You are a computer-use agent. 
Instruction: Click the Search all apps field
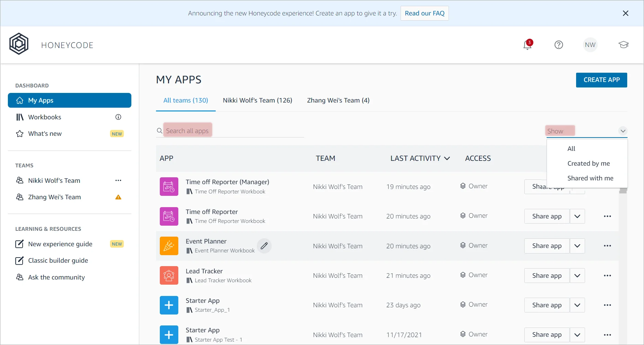pos(230,131)
